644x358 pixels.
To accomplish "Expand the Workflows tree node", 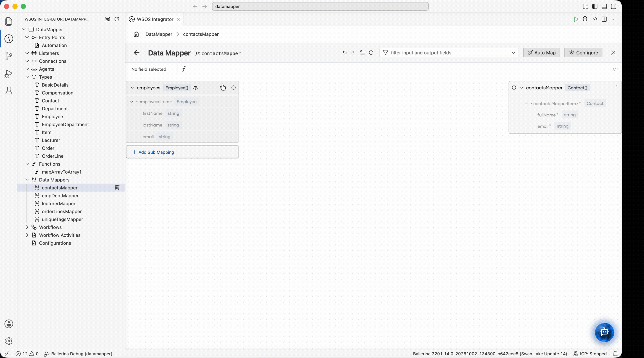I will [x=27, y=227].
